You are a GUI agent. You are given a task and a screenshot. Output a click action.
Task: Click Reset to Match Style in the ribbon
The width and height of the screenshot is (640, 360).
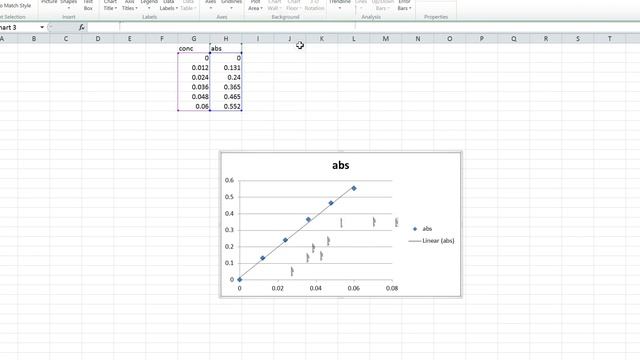[16, 6]
